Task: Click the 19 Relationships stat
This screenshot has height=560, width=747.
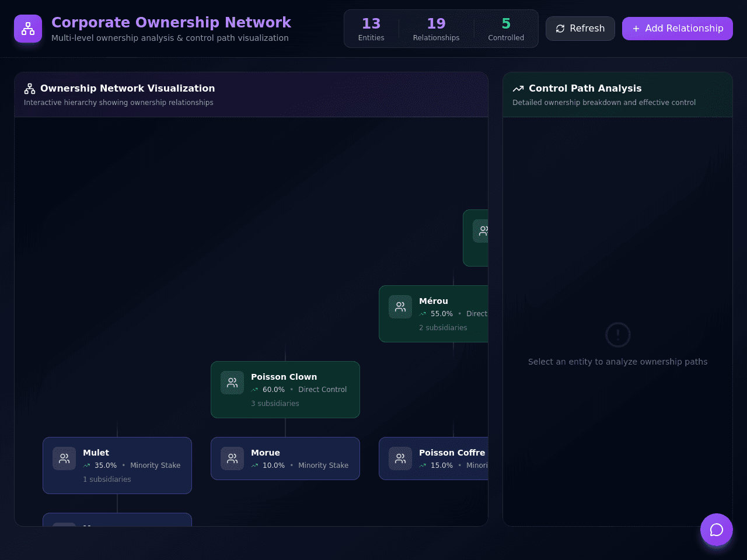Action: (436, 29)
